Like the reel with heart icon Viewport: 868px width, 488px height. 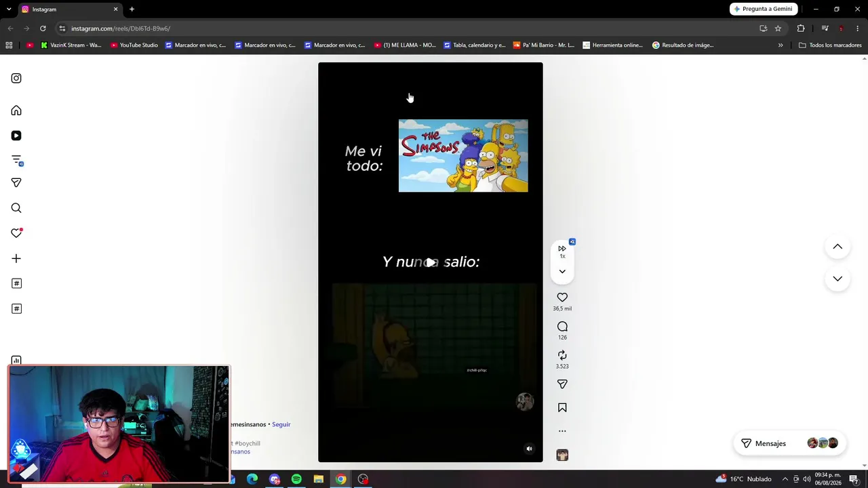pyautogui.click(x=562, y=297)
